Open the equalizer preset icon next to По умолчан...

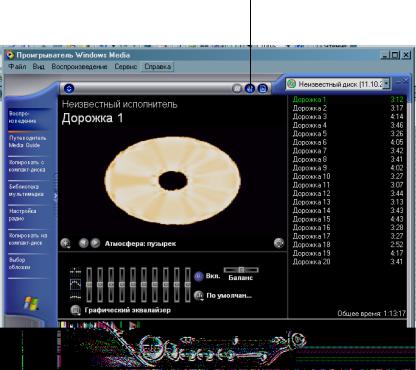199,295
